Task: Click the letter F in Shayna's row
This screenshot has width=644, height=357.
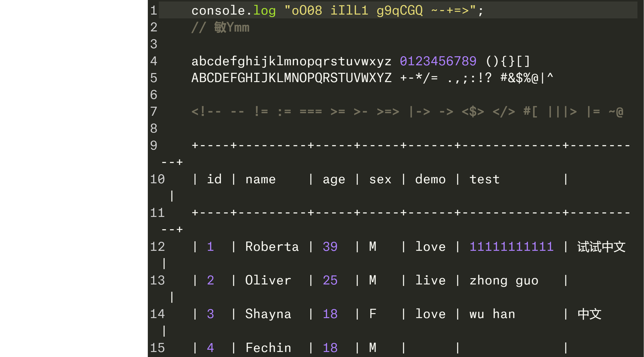Action: pyautogui.click(x=373, y=314)
